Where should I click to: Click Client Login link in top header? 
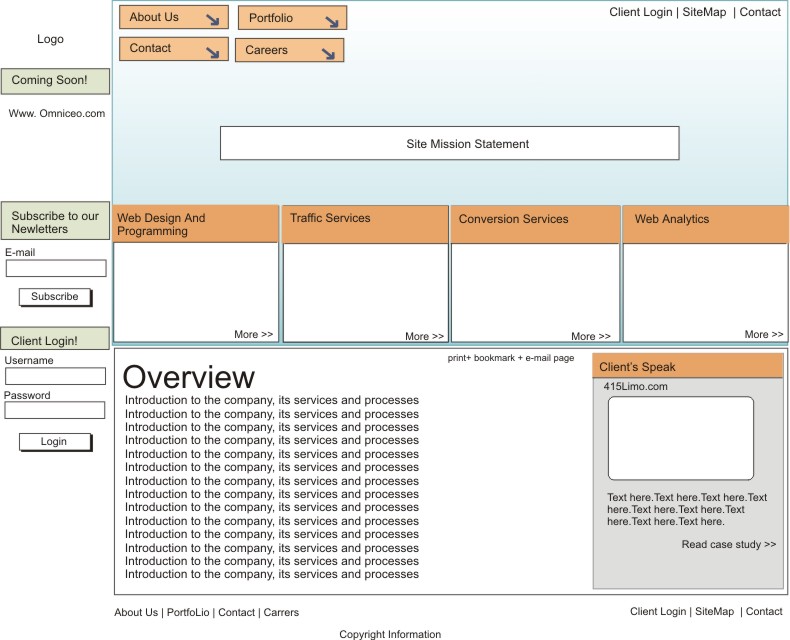tap(640, 12)
